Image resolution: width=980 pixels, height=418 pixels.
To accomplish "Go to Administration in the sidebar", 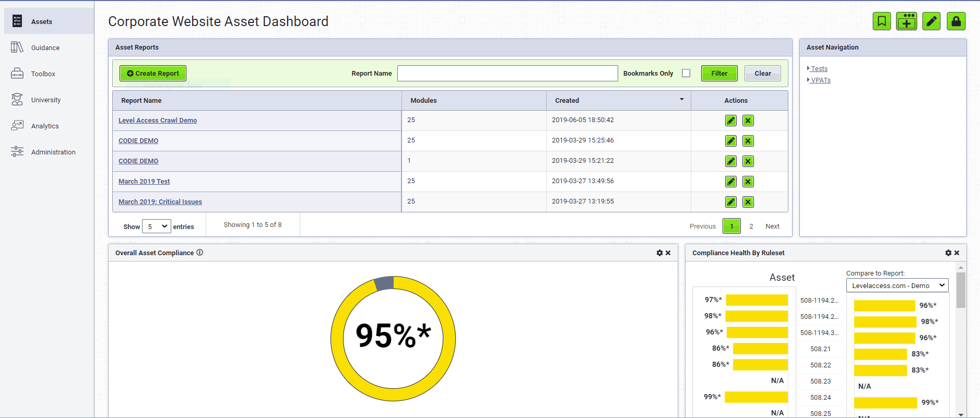I will [x=53, y=152].
